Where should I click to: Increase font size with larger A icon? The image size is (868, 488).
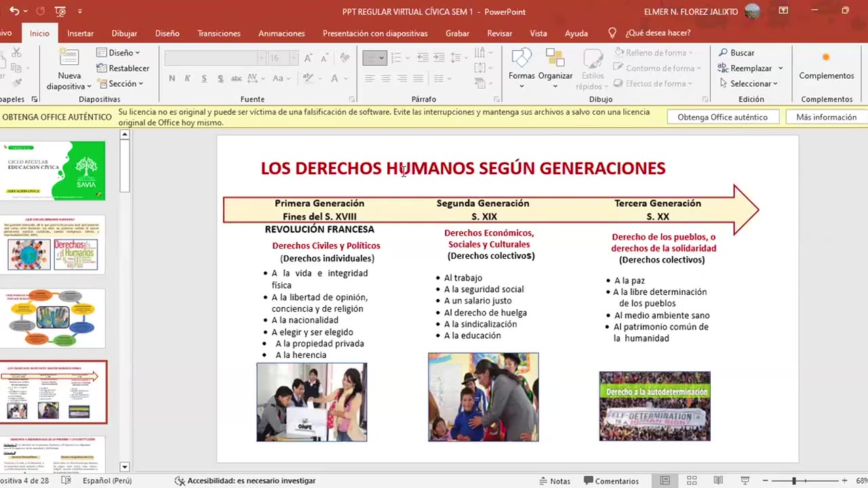307,58
